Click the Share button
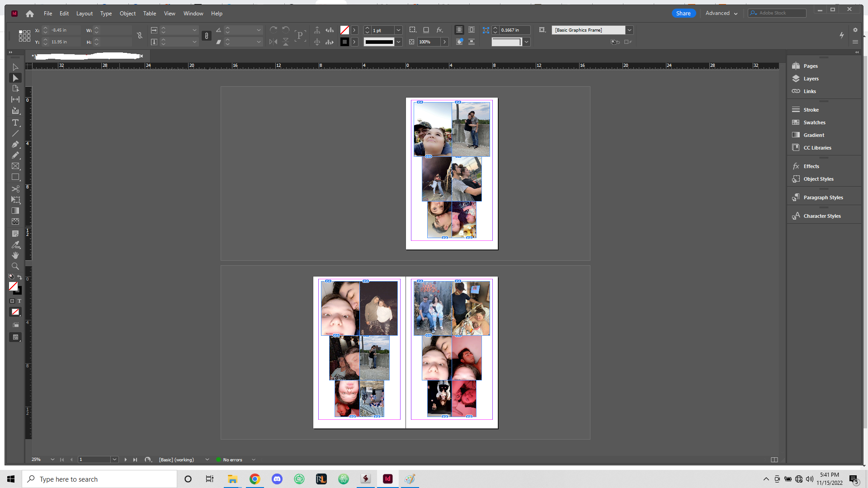Screen dimensions: 868x488 click(x=683, y=14)
